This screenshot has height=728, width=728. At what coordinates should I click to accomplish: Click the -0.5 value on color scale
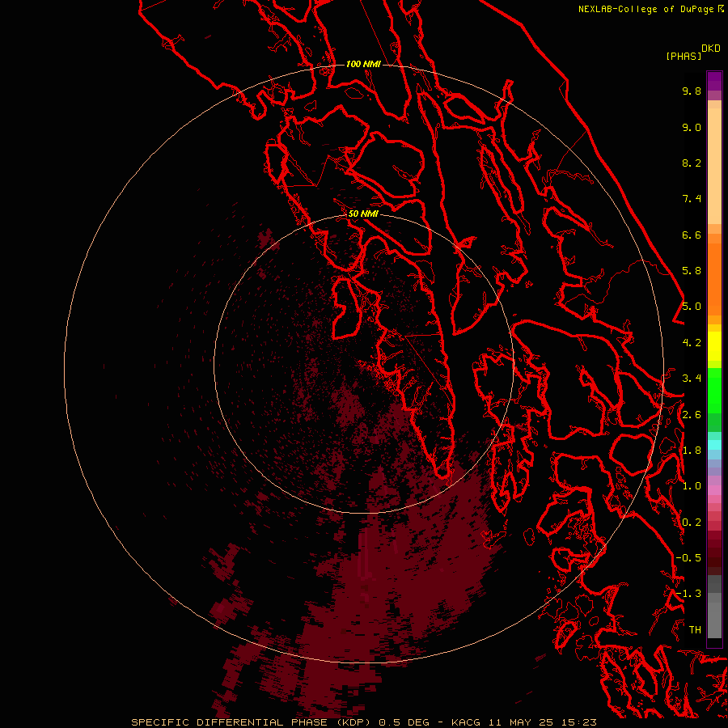(x=688, y=557)
